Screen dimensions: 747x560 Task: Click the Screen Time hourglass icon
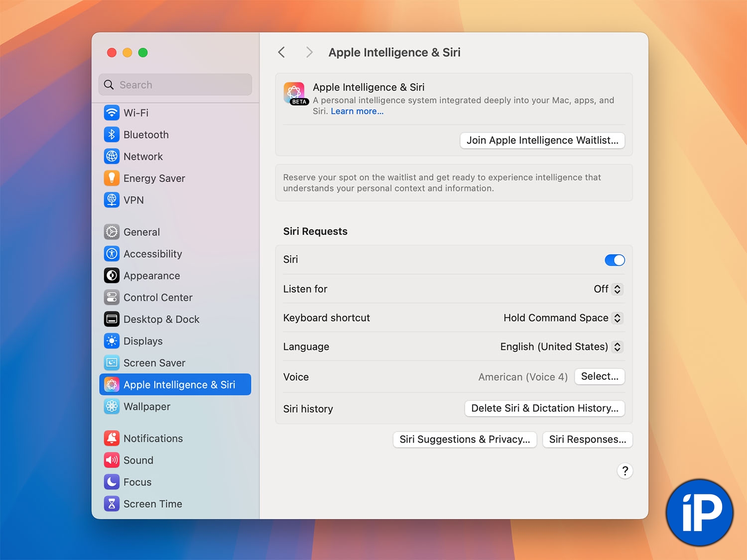[x=112, y=504]
